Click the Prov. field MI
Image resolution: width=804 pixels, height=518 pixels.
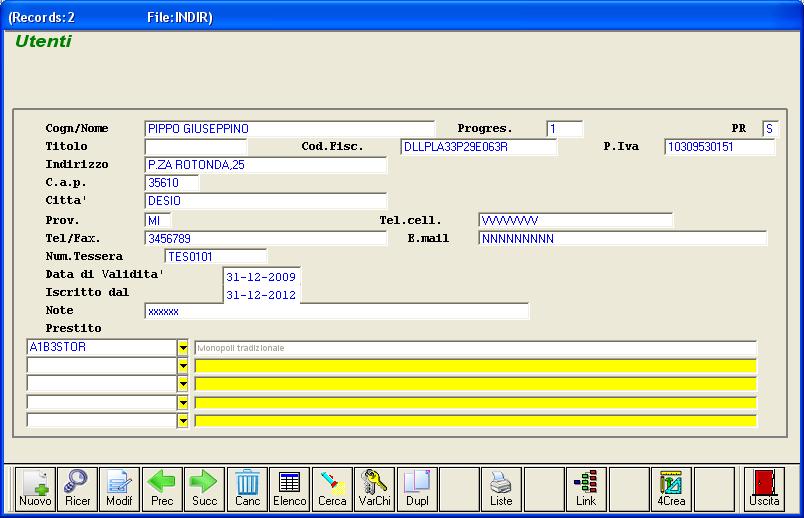pyautogui.click(x=158, y=221)
